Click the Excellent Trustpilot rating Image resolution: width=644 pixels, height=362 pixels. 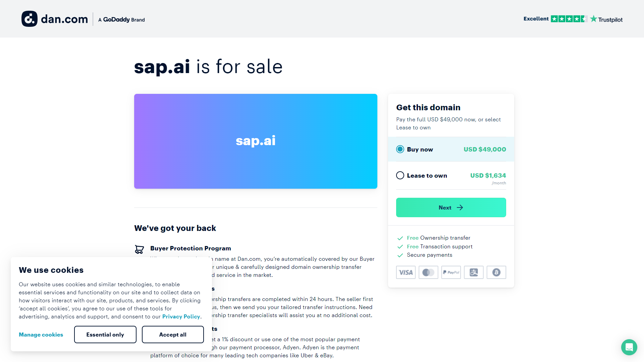(535, 19)
